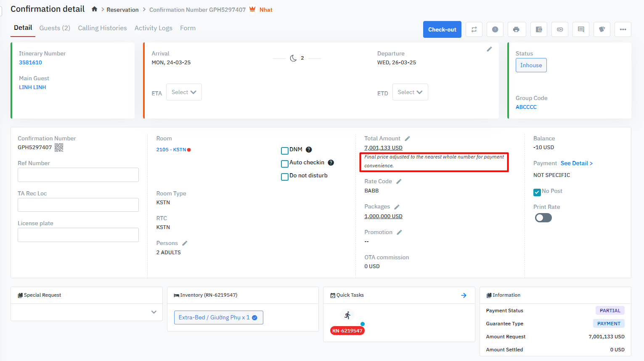Click inside the Ref Number field
The width and height of the screenshot is (644, 361).
coord(78,175)
